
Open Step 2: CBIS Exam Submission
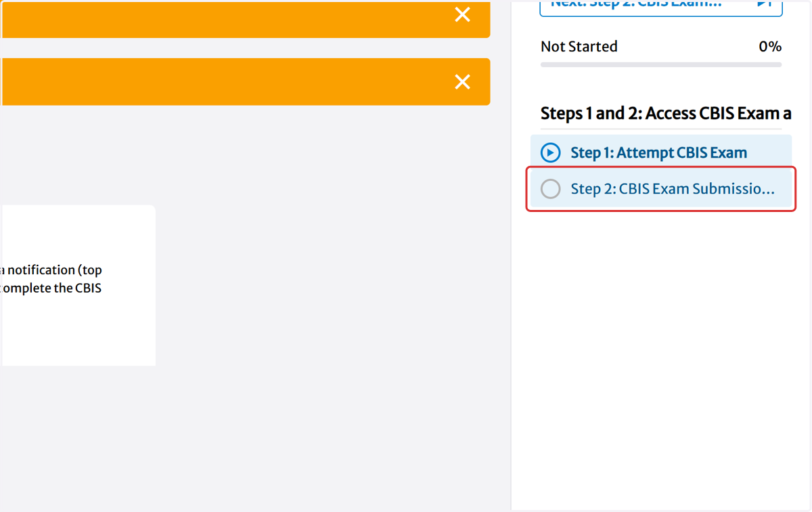661,188
